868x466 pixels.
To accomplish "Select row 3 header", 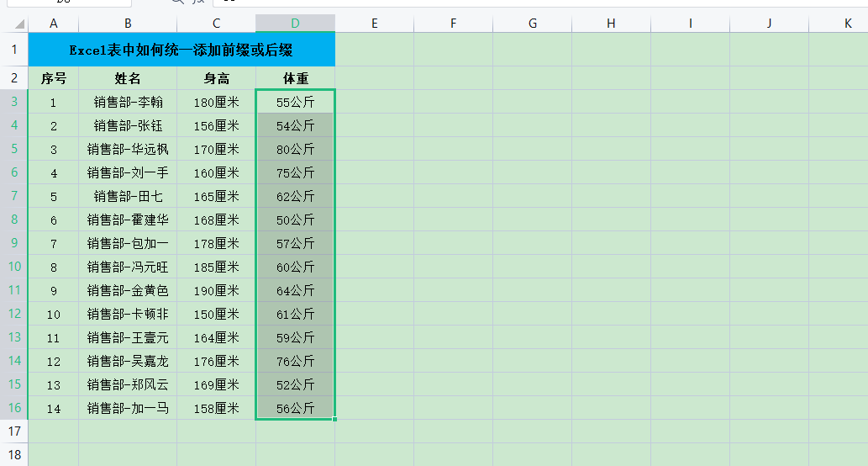I will coord(13,102).
